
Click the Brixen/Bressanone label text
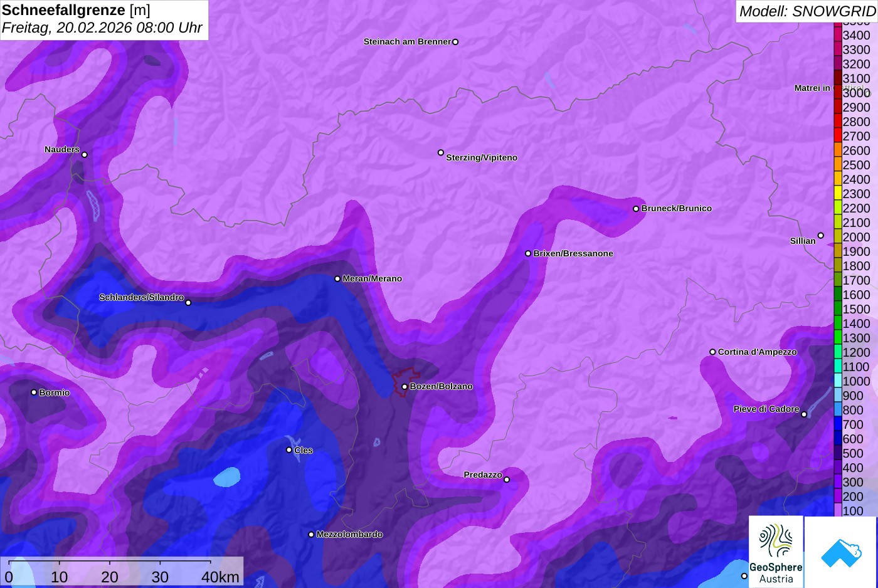click(x=573, y=253)
